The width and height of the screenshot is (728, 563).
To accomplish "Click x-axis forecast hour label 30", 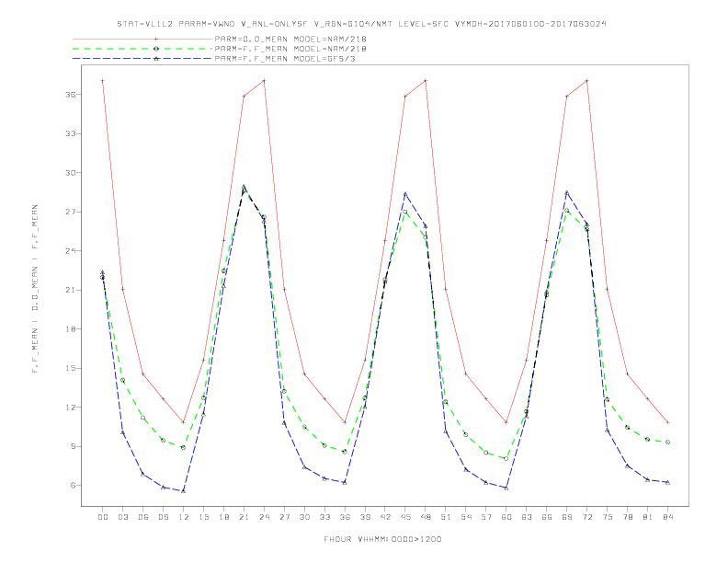I will [304, 517].
